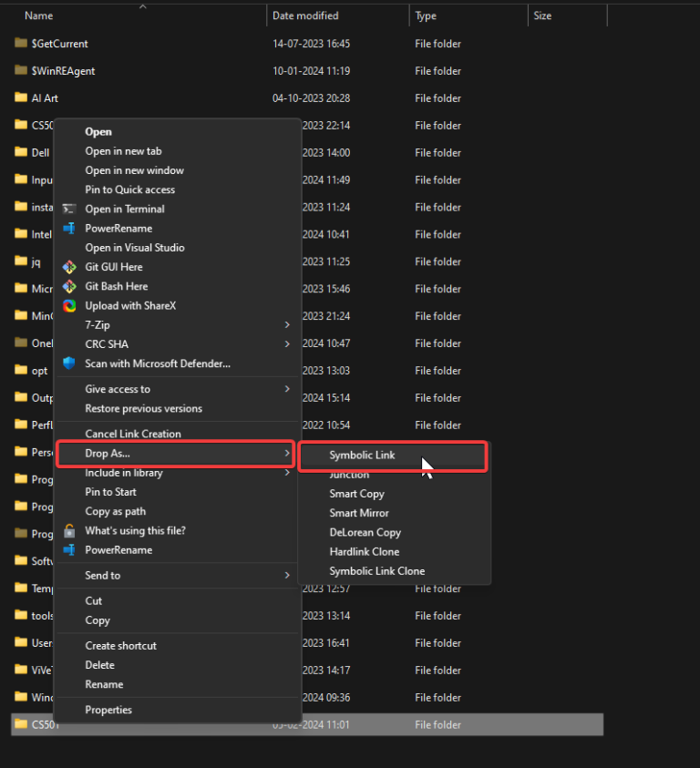Click the AI Art folder icon
This screenshot has height=768, width=700.
pos(21,97)
